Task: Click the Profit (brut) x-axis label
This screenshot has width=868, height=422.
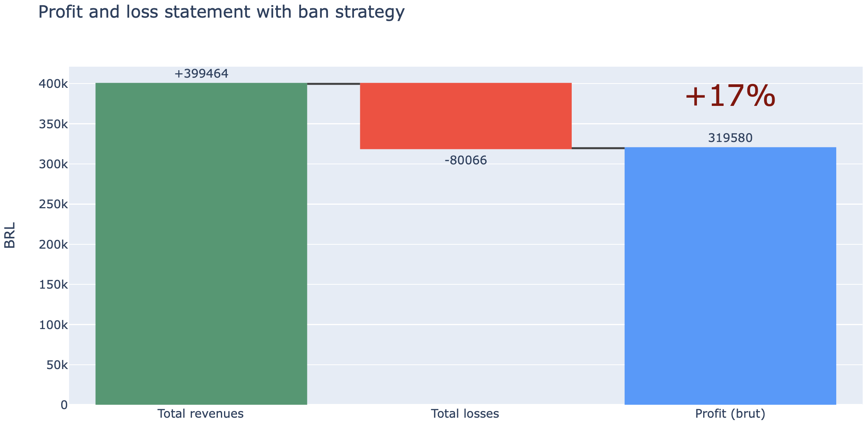Action: point(730,414)
